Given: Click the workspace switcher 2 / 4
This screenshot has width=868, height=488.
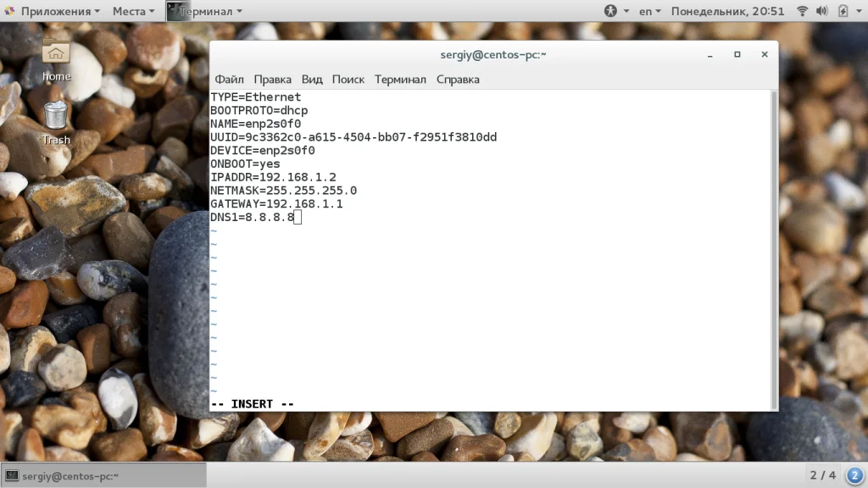Looking at the screenshot, I should (x=822, y=475).
